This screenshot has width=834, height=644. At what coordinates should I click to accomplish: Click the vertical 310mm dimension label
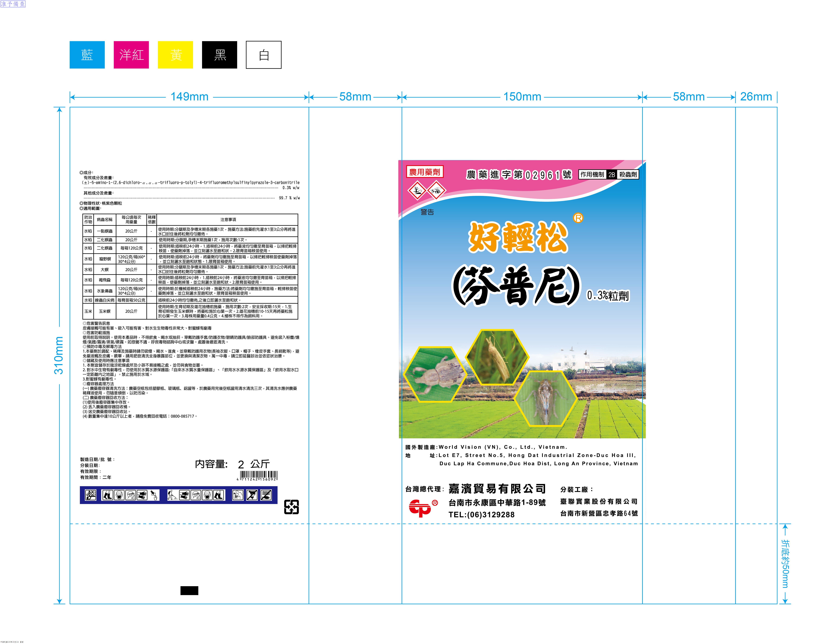(58, 355)
